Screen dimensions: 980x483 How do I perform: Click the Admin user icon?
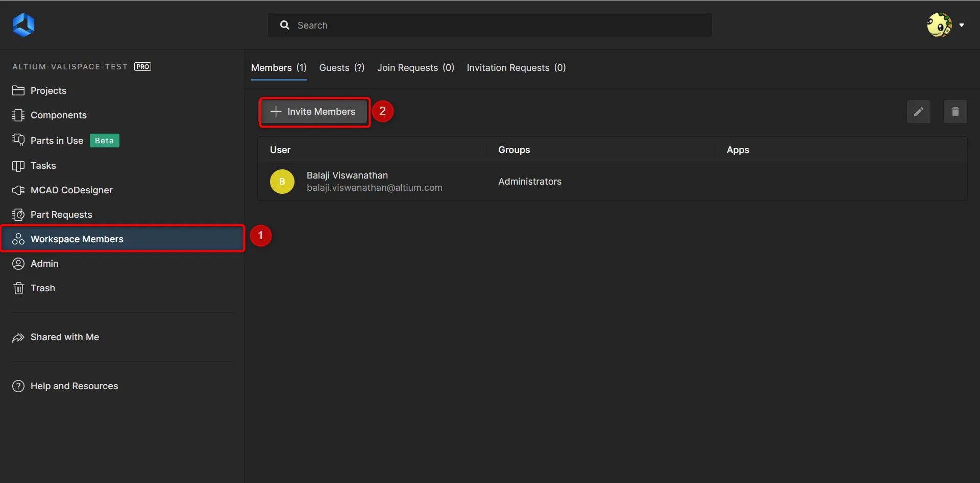tap(18, 264)
